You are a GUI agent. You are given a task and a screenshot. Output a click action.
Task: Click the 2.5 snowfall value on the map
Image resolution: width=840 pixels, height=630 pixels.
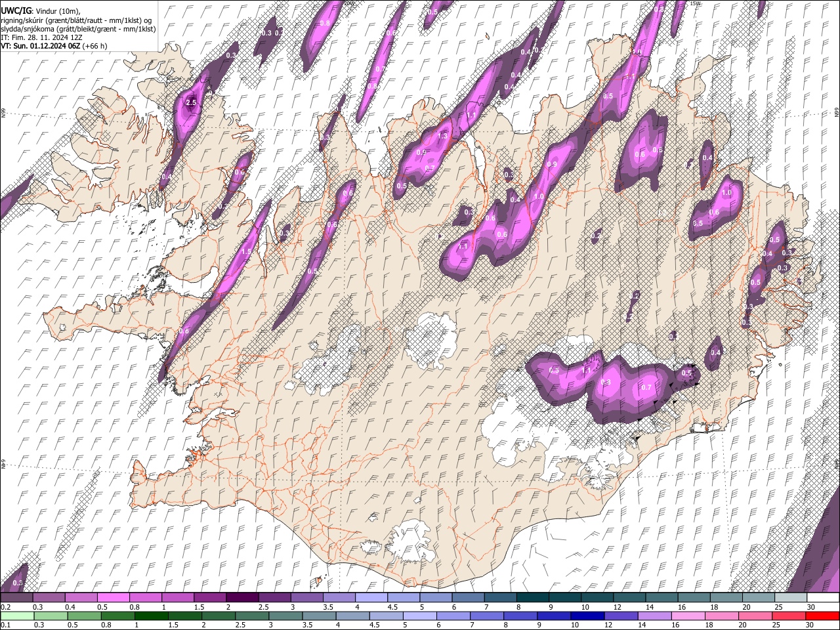(x=191, y=103)
